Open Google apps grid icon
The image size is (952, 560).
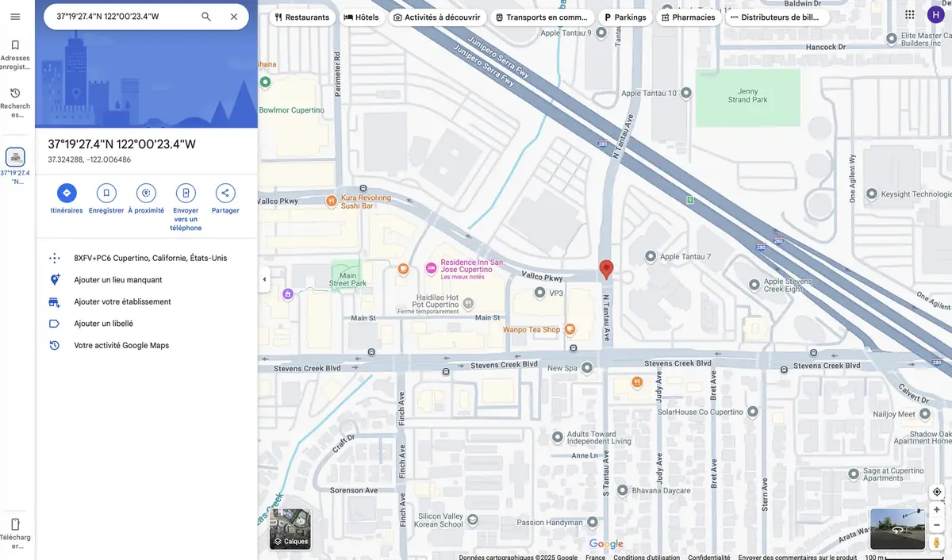pyautogui.click(x=909, y=15)
